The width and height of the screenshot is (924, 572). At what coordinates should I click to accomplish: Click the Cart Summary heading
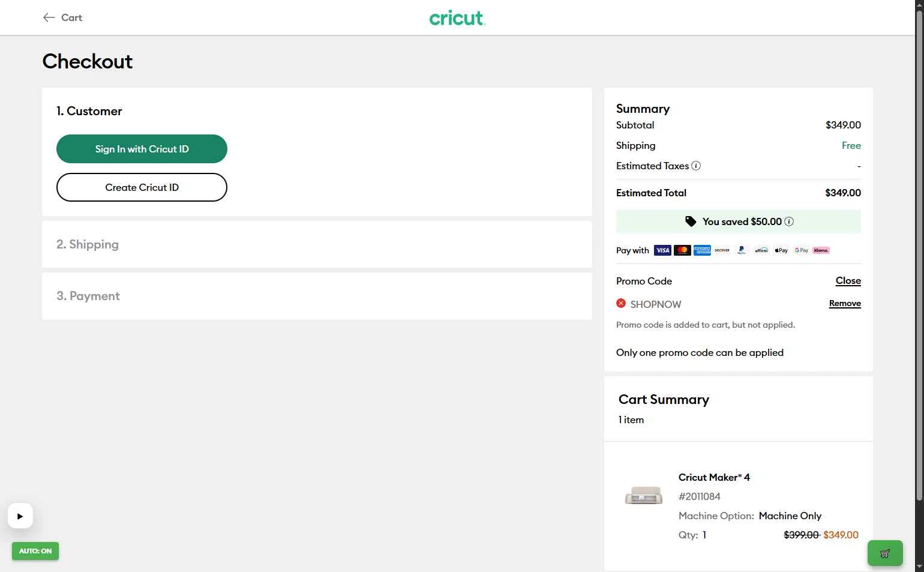pyautogui.click(x=664, y=399)
